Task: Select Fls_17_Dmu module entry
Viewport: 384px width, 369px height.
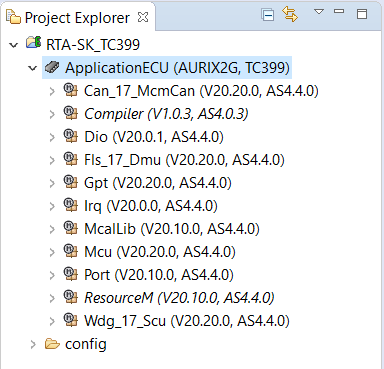Action: click(184, 160)
